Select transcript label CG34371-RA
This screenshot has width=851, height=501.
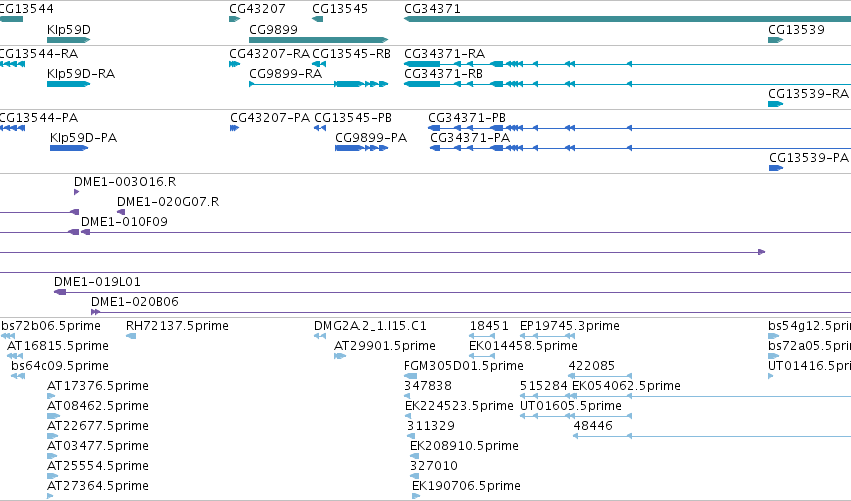click(444, 54)
